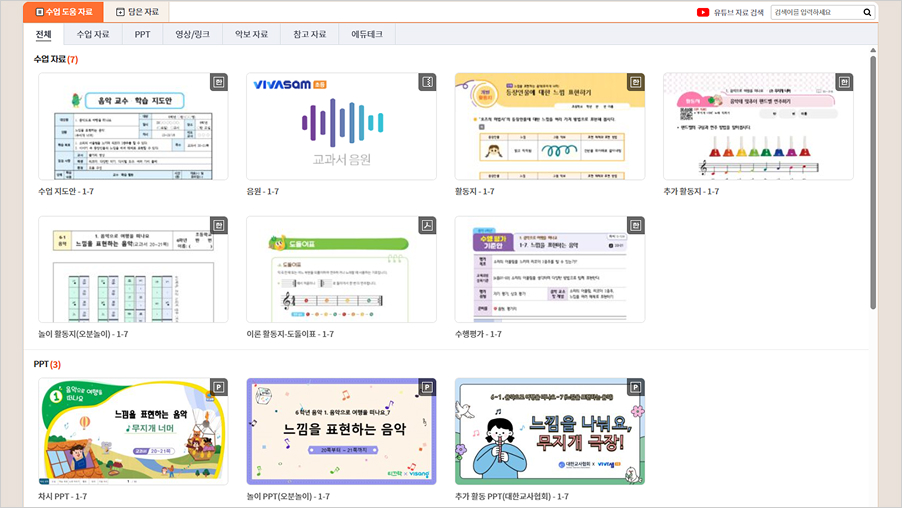
Task: Click the 음원 - 1-7 title link
Action: [x=263, y=191]
